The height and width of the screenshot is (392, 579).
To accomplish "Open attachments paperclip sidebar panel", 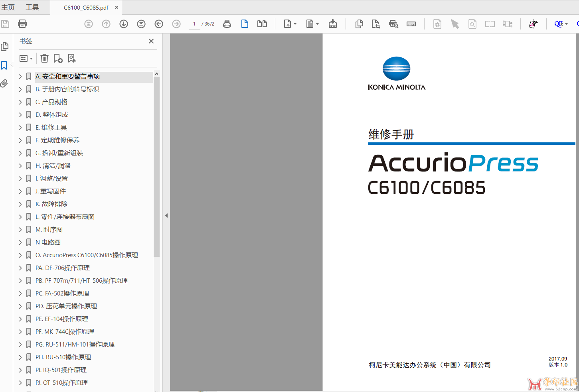I will tap(4, 83).
